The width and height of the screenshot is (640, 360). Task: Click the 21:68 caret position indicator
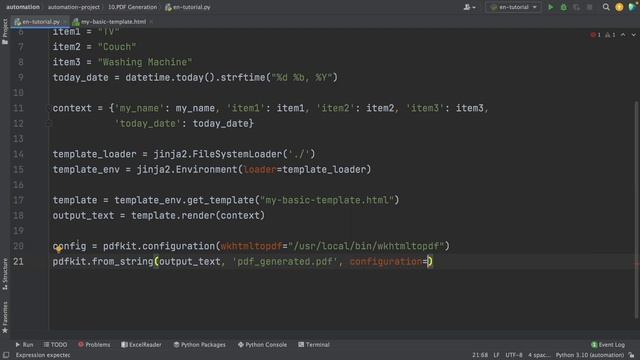480,355
